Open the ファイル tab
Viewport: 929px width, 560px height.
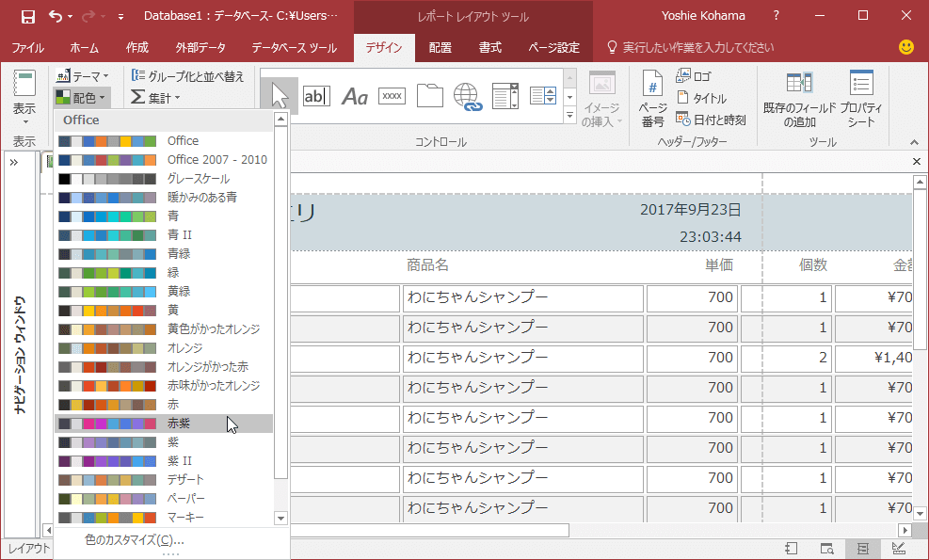[28, 47]
